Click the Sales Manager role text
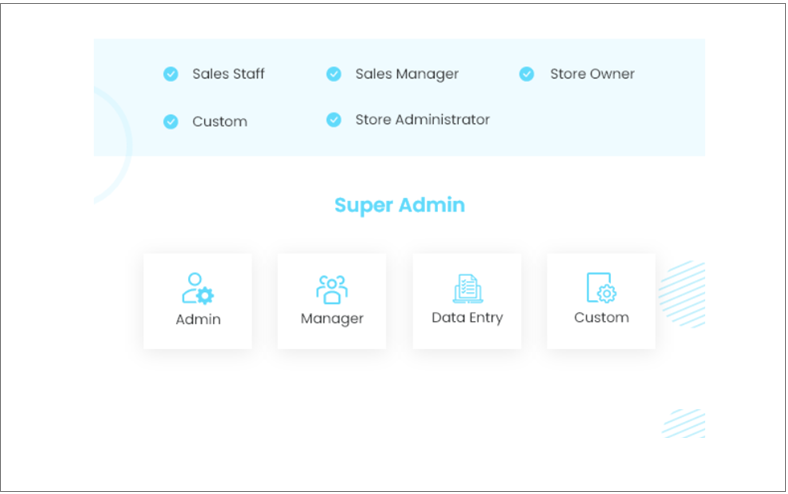This screenshot has width=788, height=494. 407,74
